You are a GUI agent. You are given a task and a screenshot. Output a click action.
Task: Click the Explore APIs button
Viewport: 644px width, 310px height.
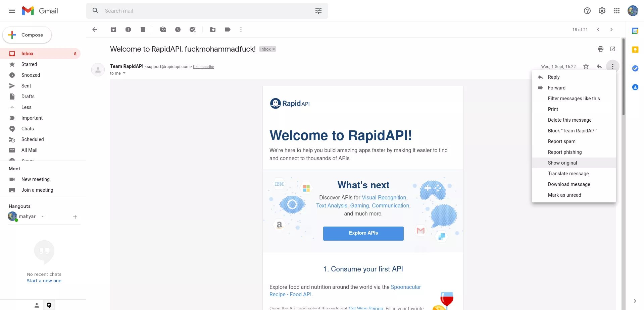(x=363, y=233)
